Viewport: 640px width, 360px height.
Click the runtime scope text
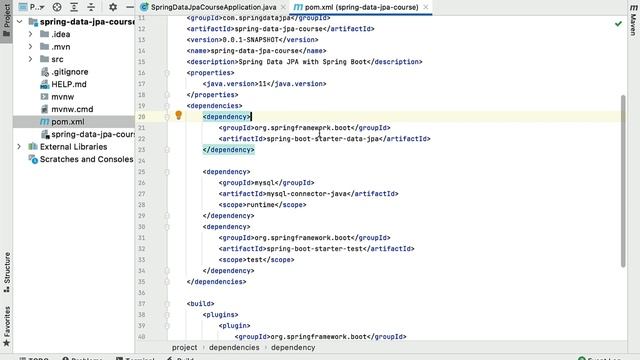260,205
